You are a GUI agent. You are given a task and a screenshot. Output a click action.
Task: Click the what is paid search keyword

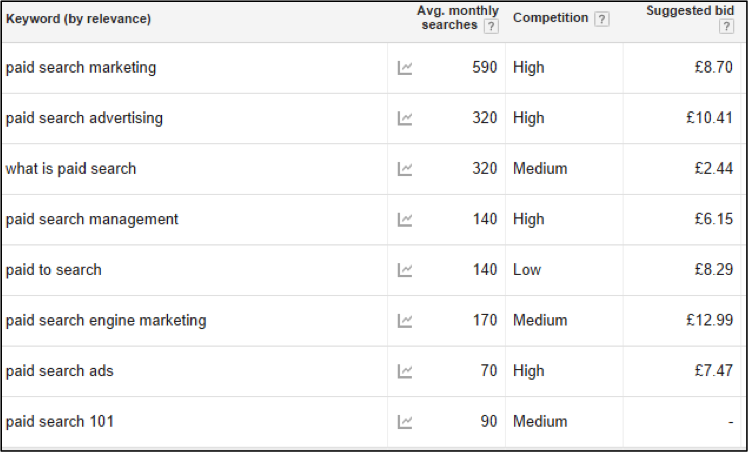[x=71, y=169]
